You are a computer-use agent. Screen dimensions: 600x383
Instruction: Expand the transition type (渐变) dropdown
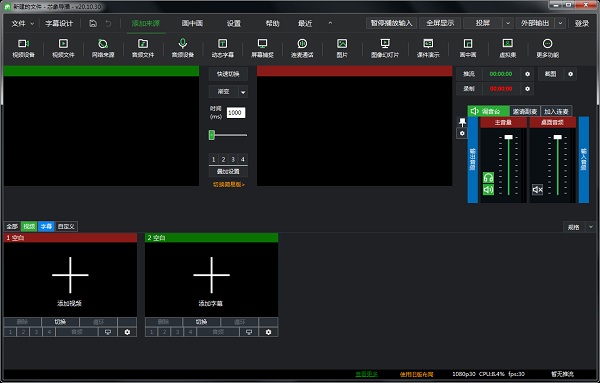(243, 92)
